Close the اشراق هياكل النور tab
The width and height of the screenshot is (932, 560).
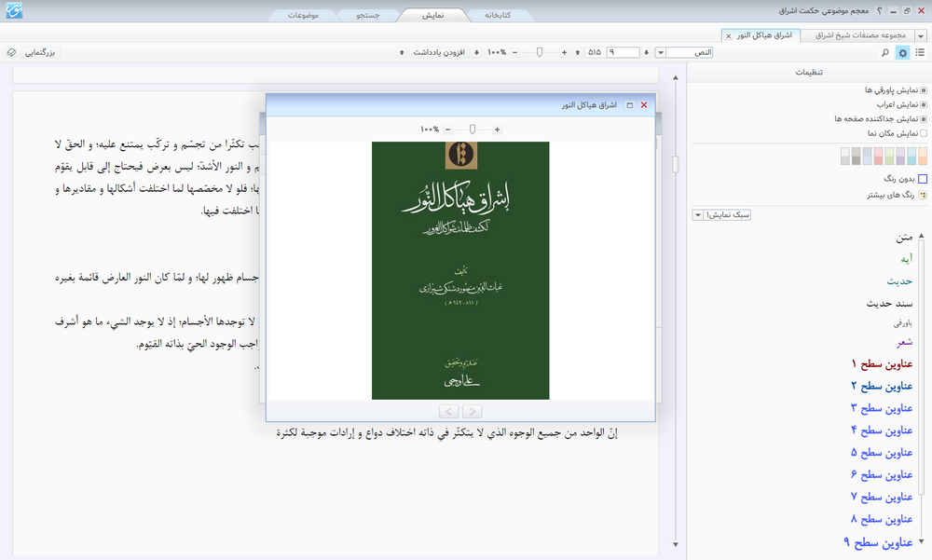728,36
